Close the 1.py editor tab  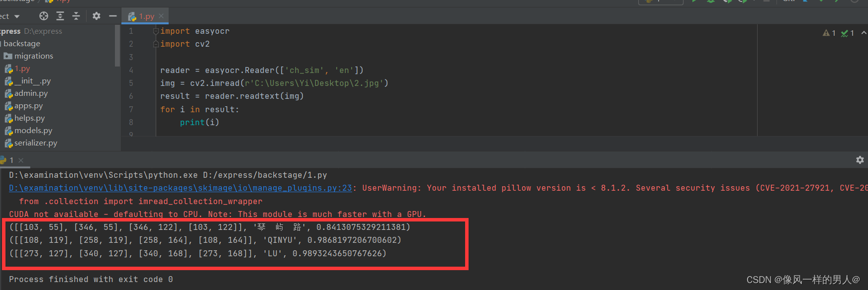tap(161, 16)
